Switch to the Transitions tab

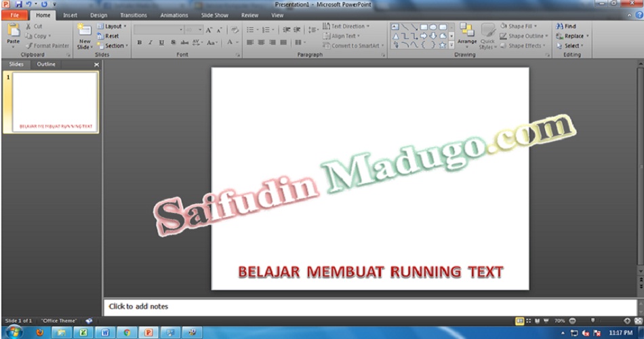click(133, 15)
